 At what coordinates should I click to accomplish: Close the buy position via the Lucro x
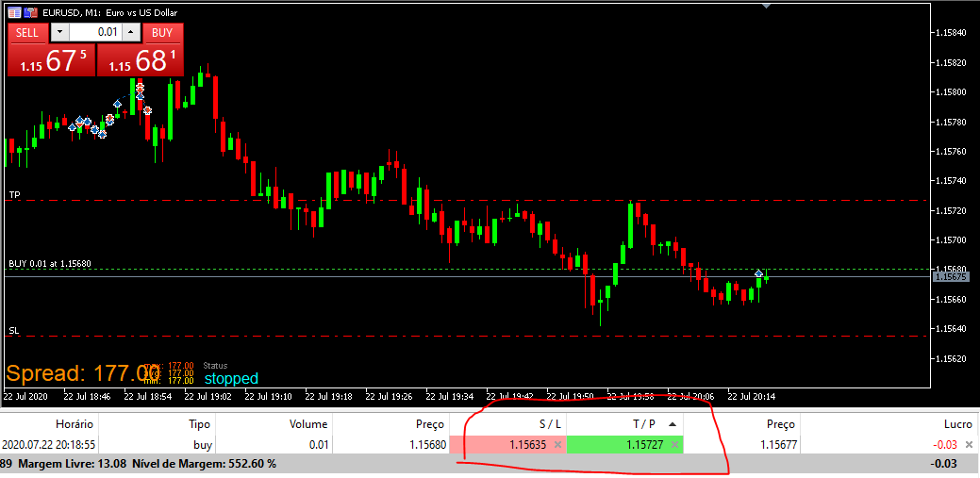tap(969, 445)
